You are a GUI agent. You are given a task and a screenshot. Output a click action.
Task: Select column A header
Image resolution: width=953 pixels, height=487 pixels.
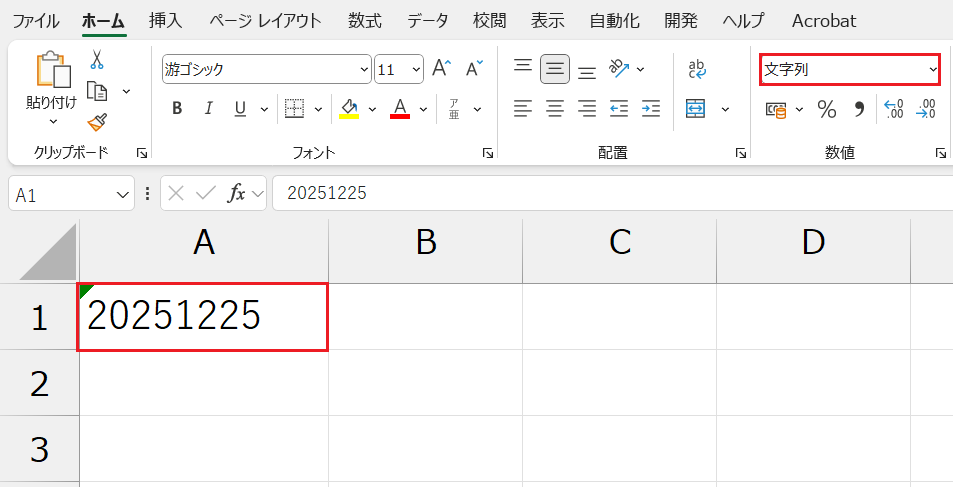pyautogui.click(x=204, y=250)
